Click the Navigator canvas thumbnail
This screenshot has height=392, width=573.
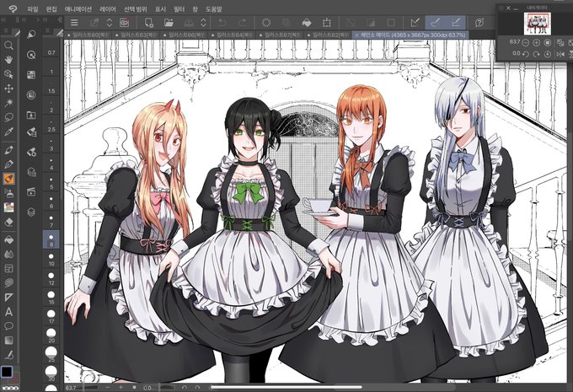coord(538,24)
